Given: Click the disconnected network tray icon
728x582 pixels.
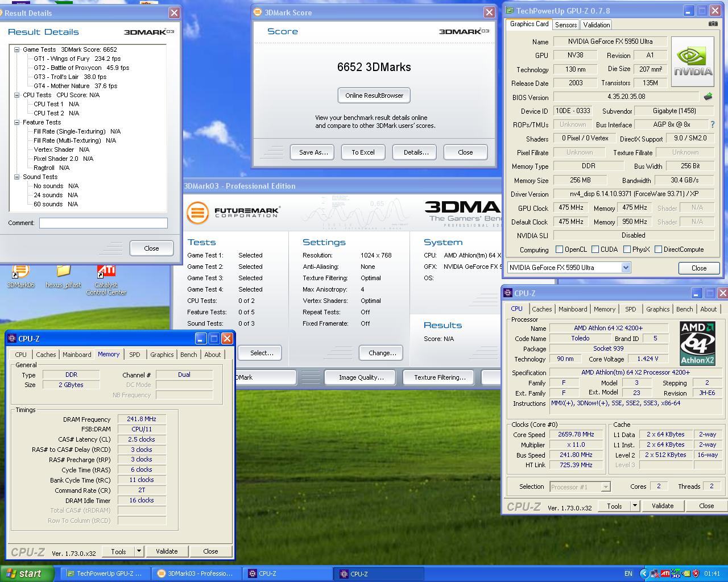Looking at the screenshot, I should [x=655, y=573].
